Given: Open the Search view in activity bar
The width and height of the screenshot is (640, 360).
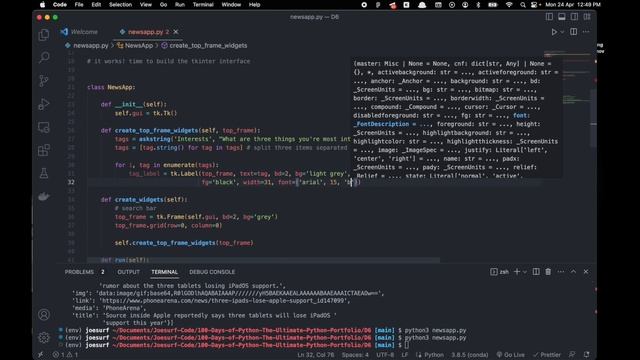Looking at the screenshot, I should pyautogui.click(x=44, y=57).
